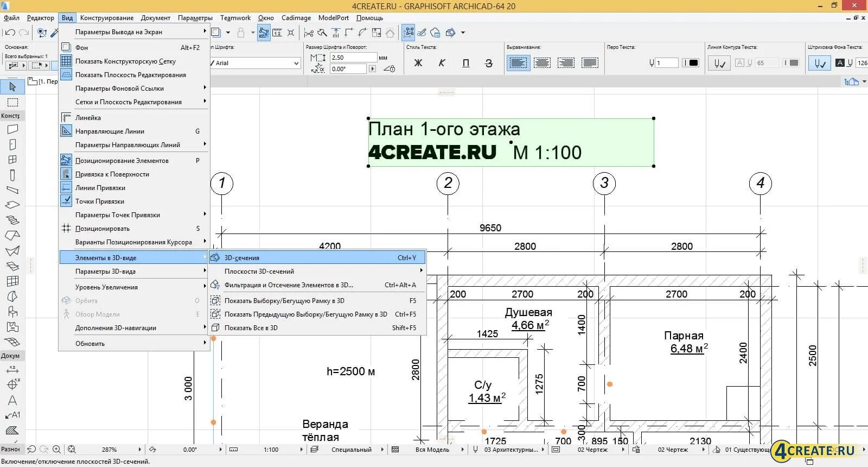Select the Label tool in toolbox
Viewport: 868px width, 467px height.
[x=12, y=415]
